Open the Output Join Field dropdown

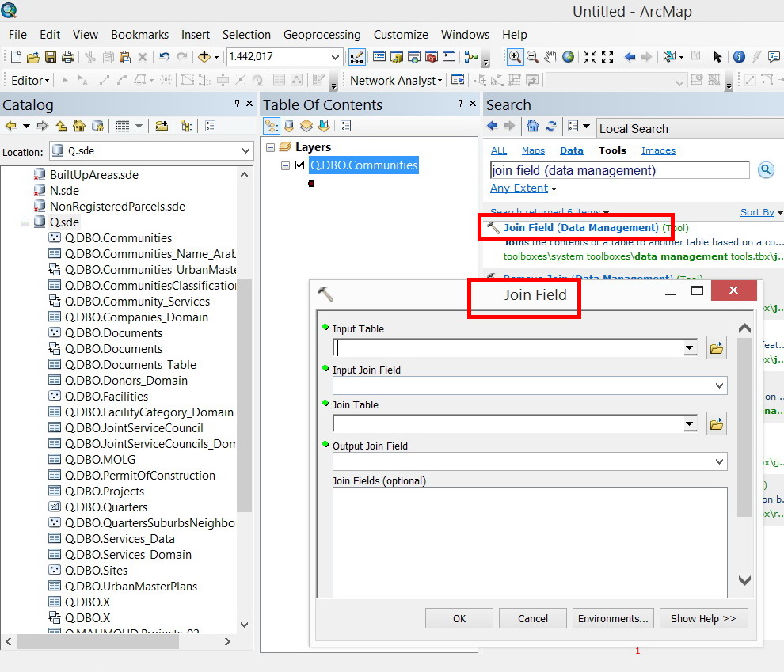point(719,461)
